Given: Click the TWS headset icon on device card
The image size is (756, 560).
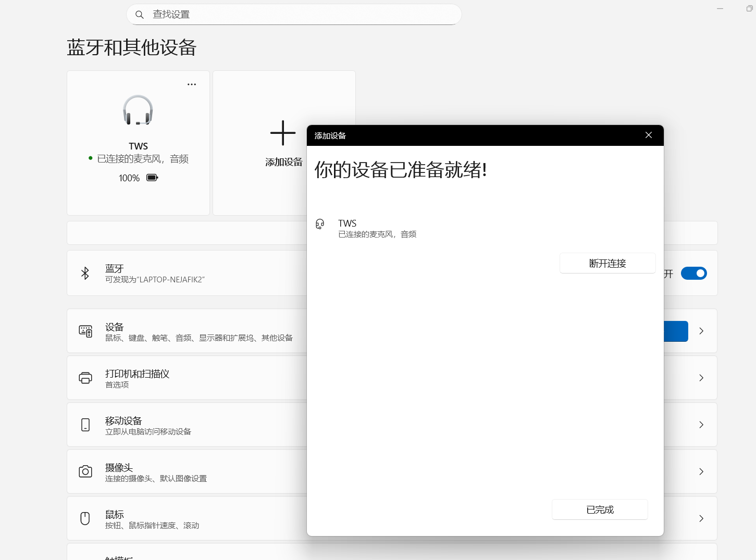Looking at the screenshot, I should click(138, 110).
